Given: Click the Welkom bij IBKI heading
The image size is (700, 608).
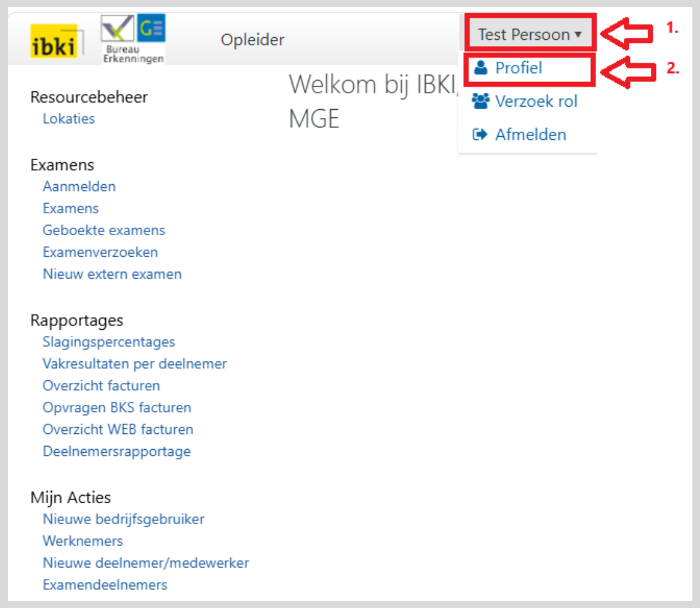Looking at the screenshot, I should click(x=373, y=102).
